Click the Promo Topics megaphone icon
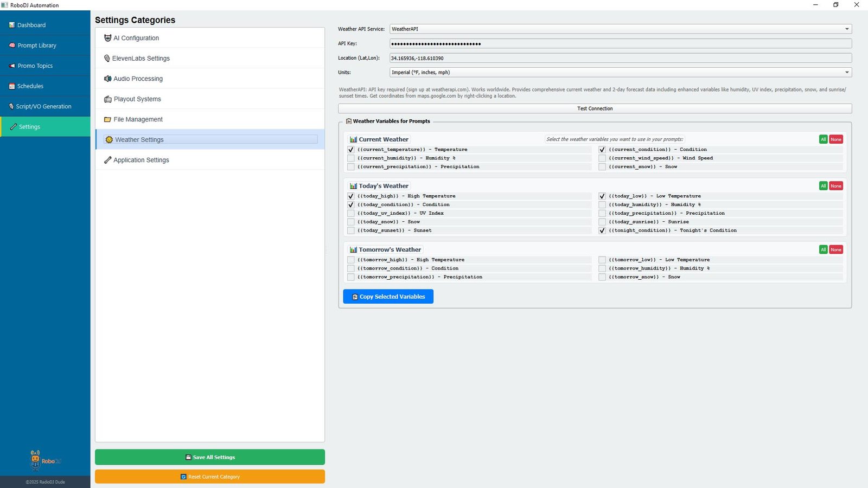 click(x=12, y=66)
